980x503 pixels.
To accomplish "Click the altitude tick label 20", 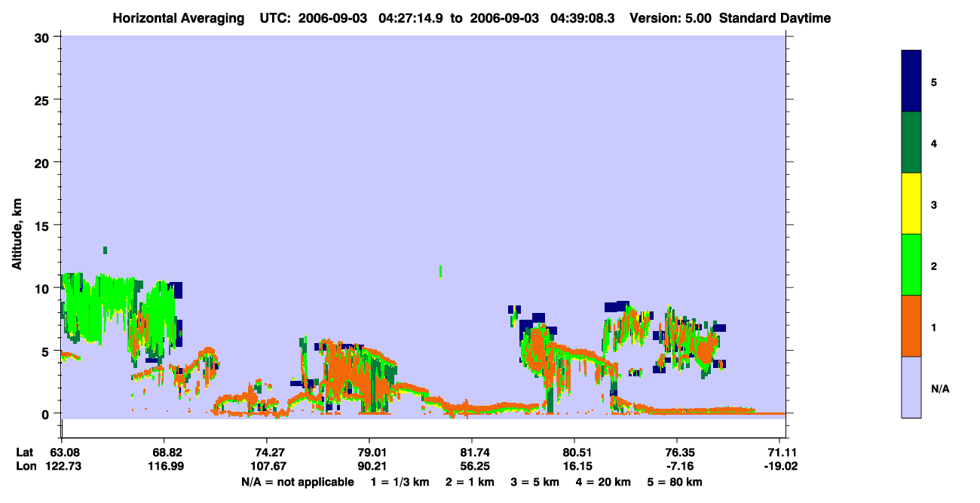I will [43, 162].
